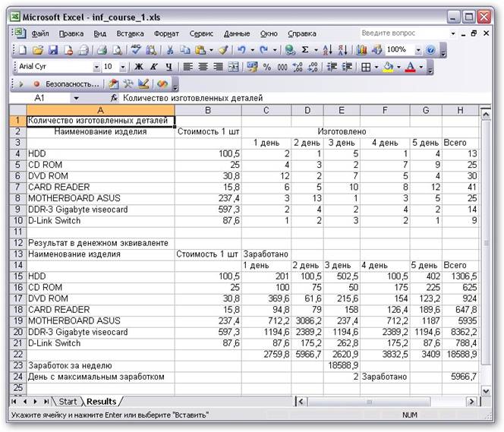Screen dimensions: 504x432
Task: Click the Save icon in the toolbar
Action: point(53,50)
